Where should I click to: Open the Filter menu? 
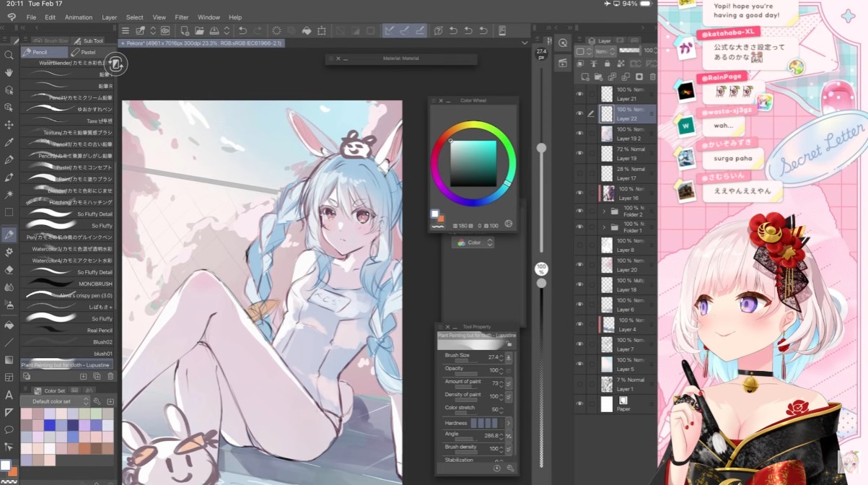(x=181, y=17)
